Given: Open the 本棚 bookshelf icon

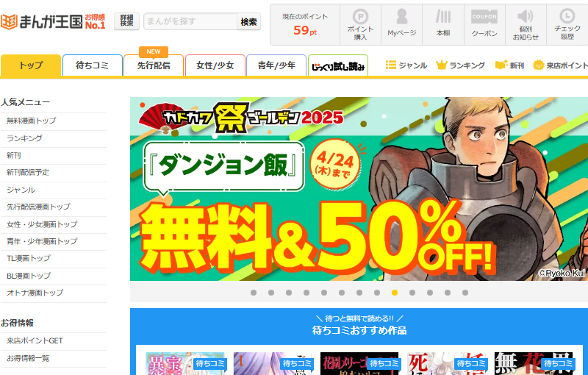Looking at the screenshot, I should (443, 25).
